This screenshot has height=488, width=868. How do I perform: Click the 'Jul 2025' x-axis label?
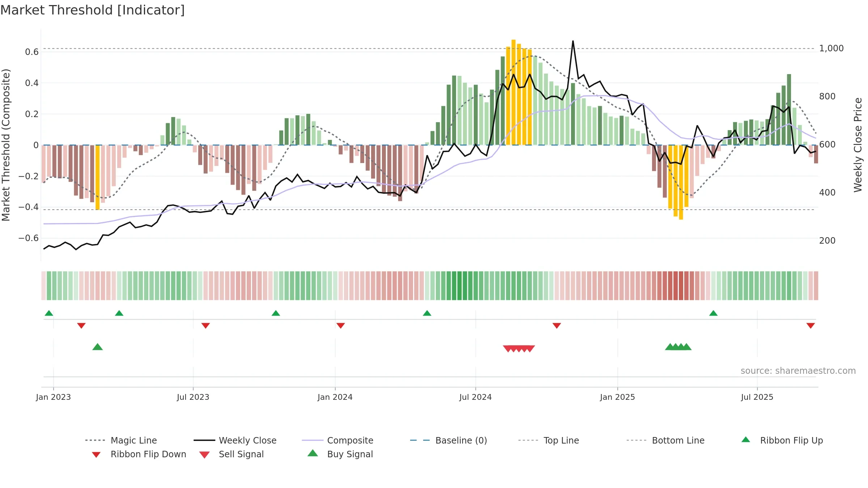(x=757, y=397)
